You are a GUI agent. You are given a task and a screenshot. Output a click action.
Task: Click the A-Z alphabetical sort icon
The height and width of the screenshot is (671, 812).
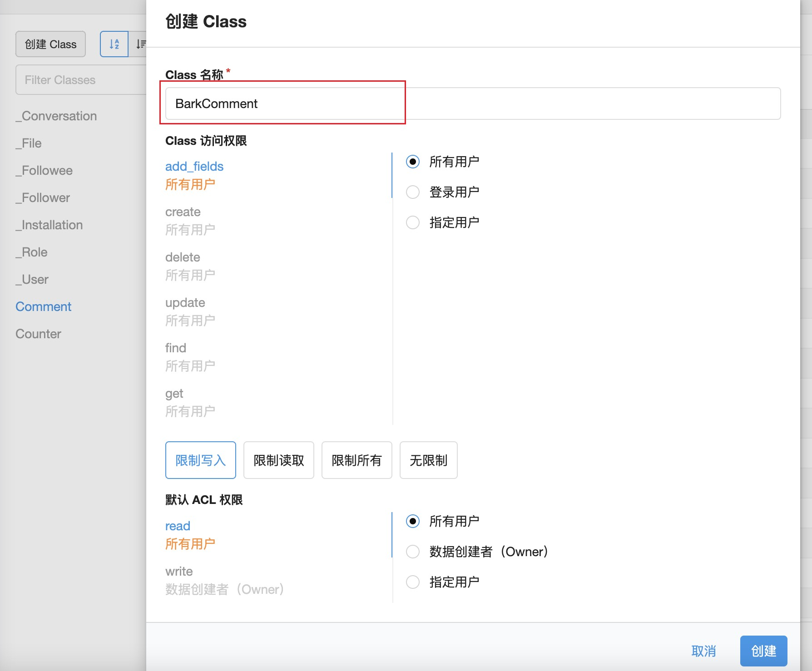[114, 44]
